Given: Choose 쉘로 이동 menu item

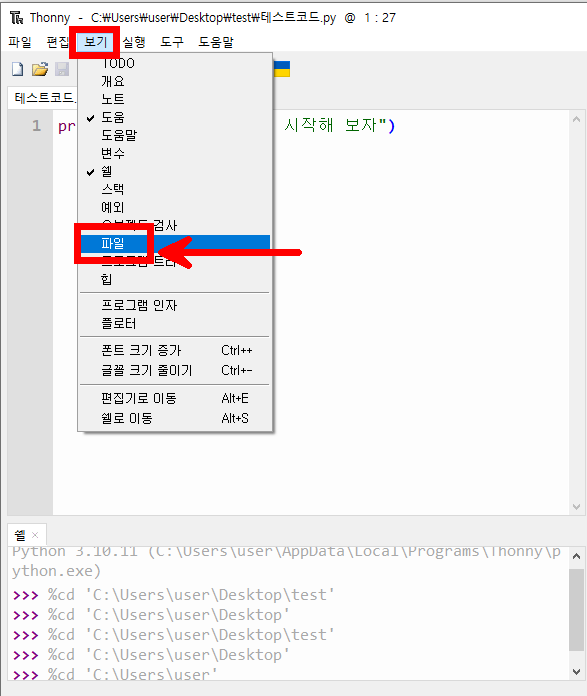Looking at the screenshot, I should pyautogui.click(x=175, y=418).
